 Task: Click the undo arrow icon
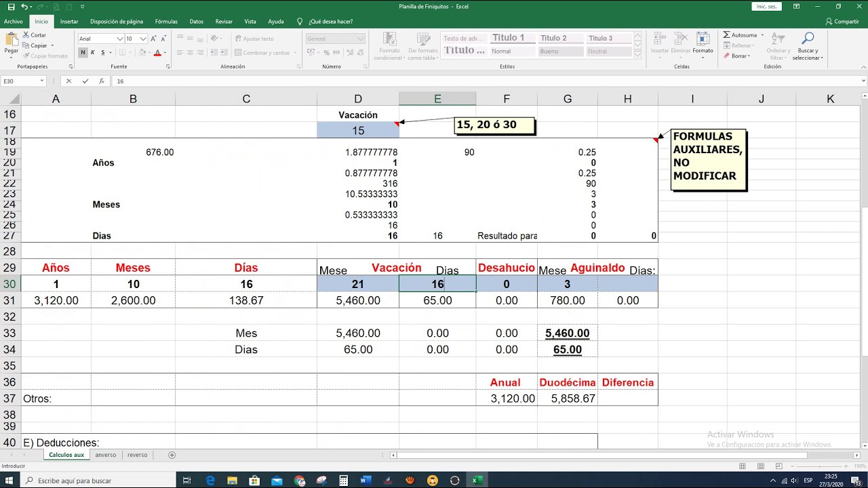[24, 7]
